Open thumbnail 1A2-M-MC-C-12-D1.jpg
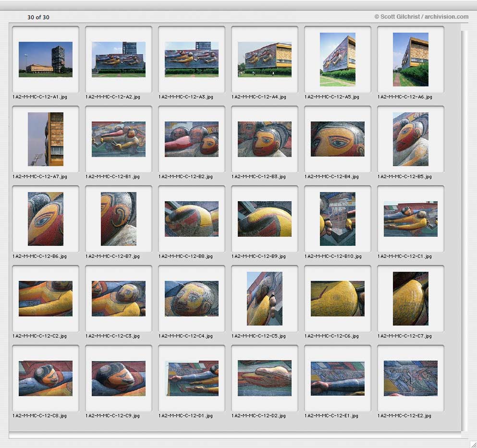This screenshot has height=448, width=477. (192, 378)
